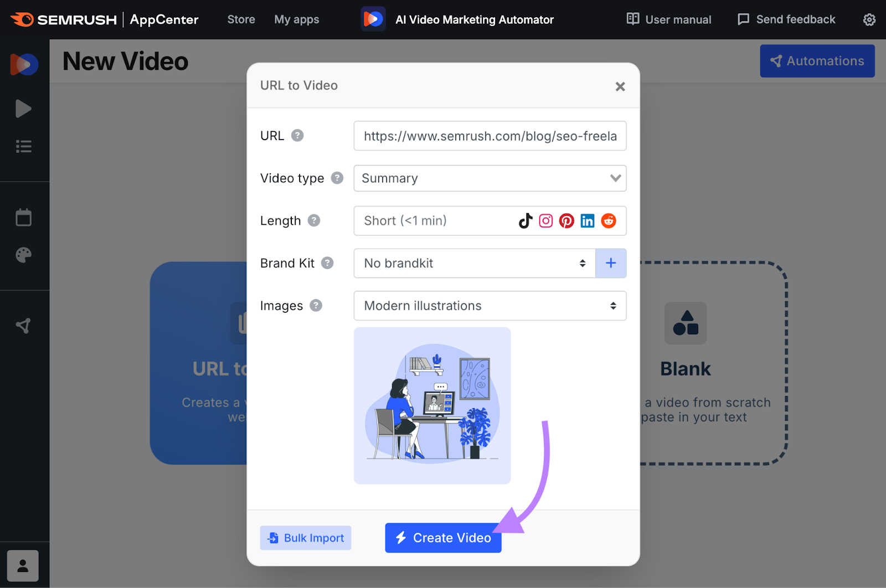Viewport: 886px width, 588px height.
Task: Open the Modern illustrations images dropdown
Action: tap(490, 306)
